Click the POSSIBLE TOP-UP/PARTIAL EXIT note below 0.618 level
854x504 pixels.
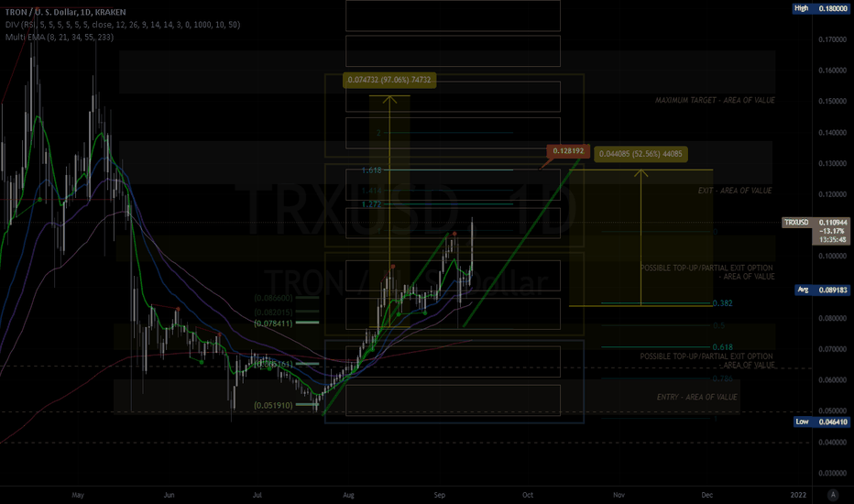707,361
